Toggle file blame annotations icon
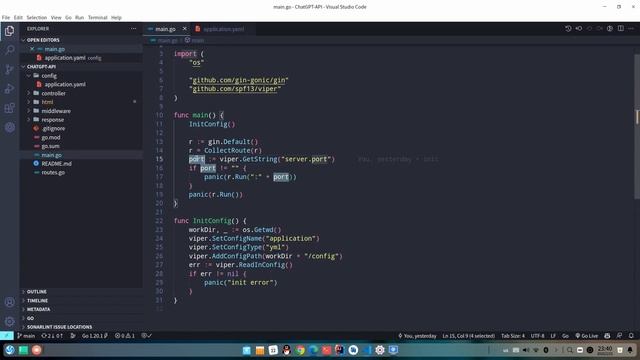Screen dimensions: 640x360 point(610,29)
